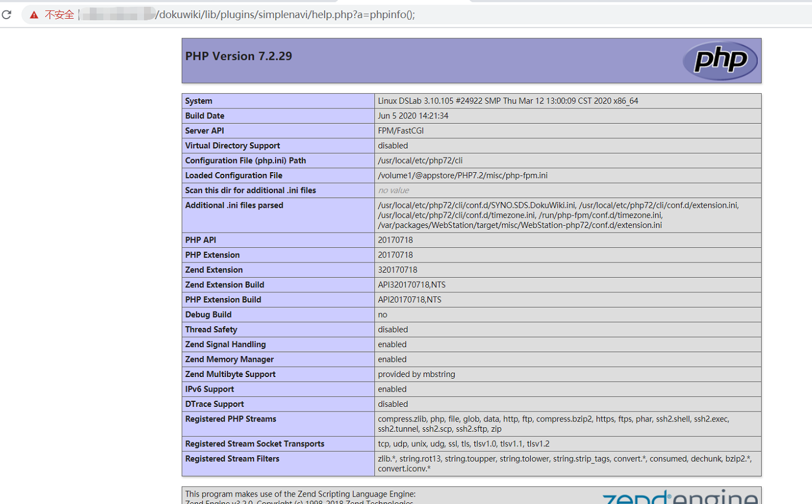Screen dimensions: 812x504
Task: Click the PHP API value 20170718
Action: 395,240
